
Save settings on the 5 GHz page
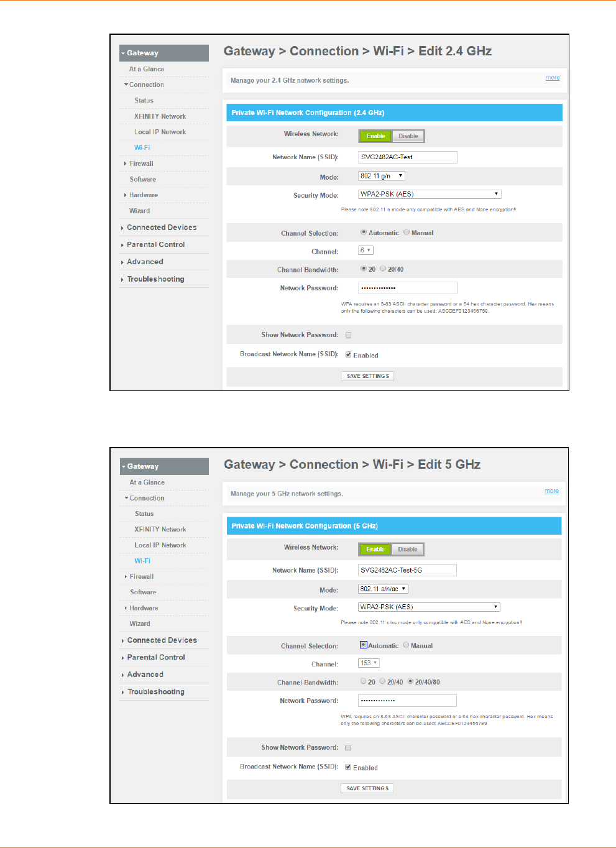coord(367,788)
